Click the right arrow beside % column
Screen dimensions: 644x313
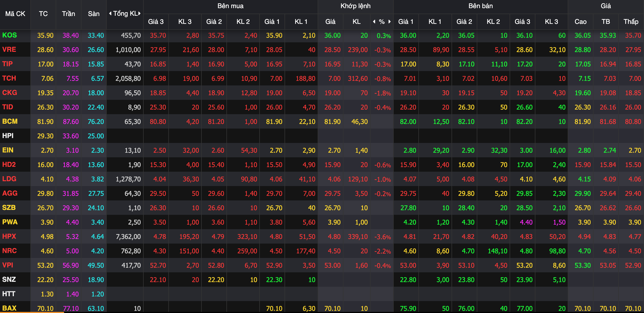(390, 21)
